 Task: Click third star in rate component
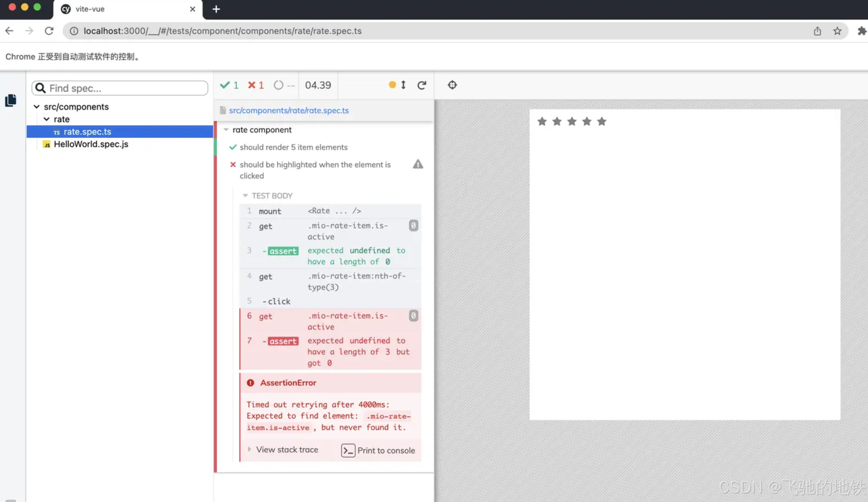pyautogui.click(x=572, y=121)
